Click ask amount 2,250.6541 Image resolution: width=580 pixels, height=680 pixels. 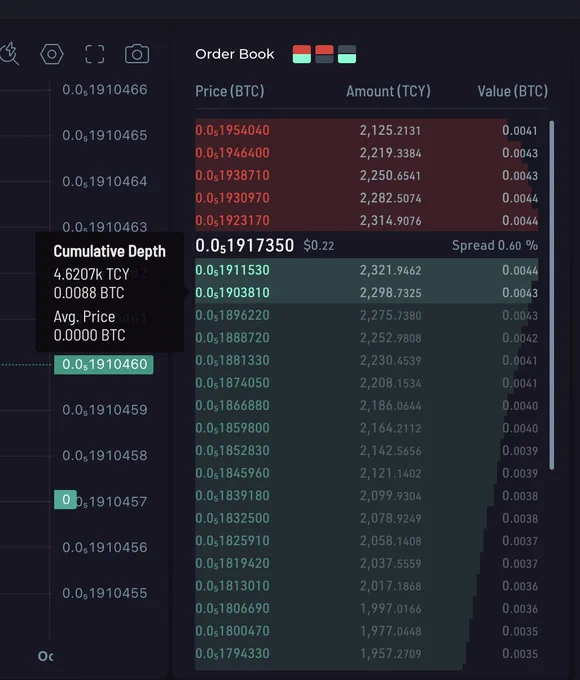[390, 175]
